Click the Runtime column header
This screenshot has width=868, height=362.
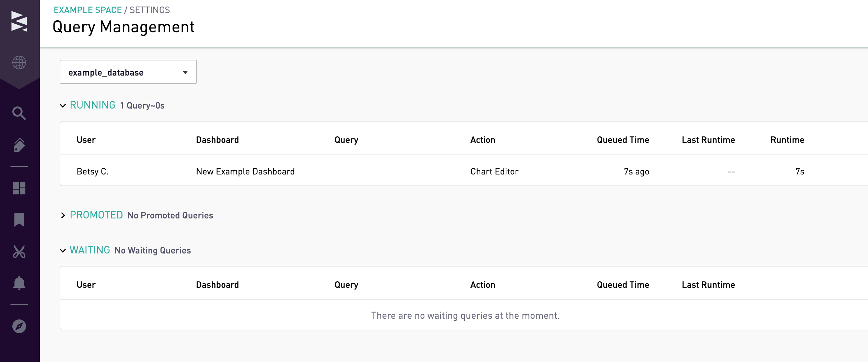tap(787, 140)
